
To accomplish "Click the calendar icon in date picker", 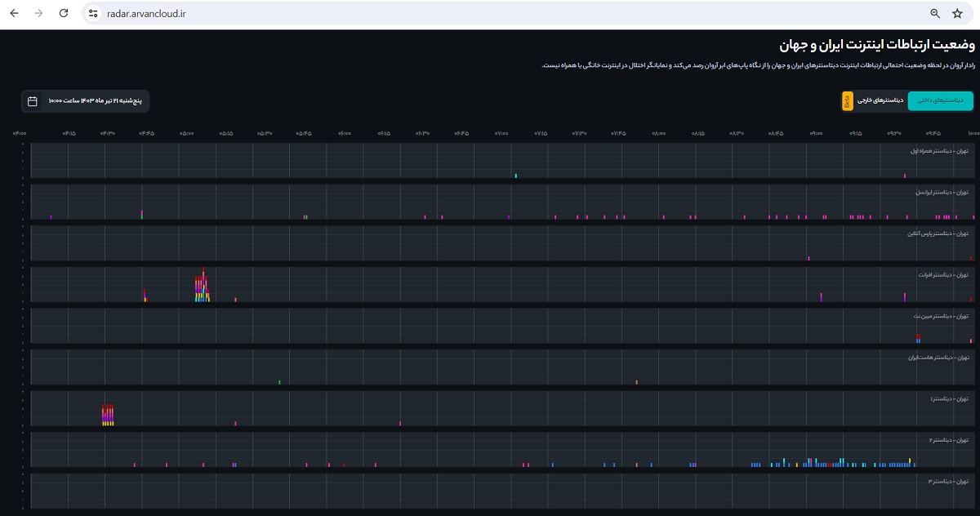I will tap(33, 101).
